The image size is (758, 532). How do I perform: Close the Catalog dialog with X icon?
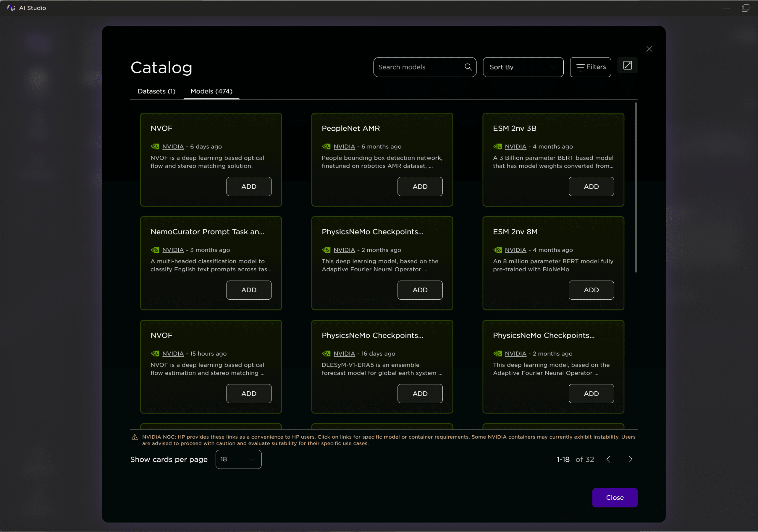click(x=649, y=49)
